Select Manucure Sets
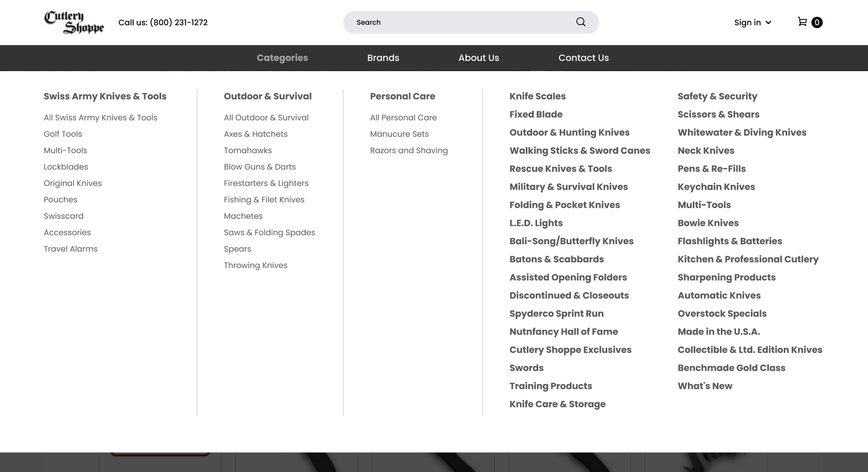 click(399, 134)
